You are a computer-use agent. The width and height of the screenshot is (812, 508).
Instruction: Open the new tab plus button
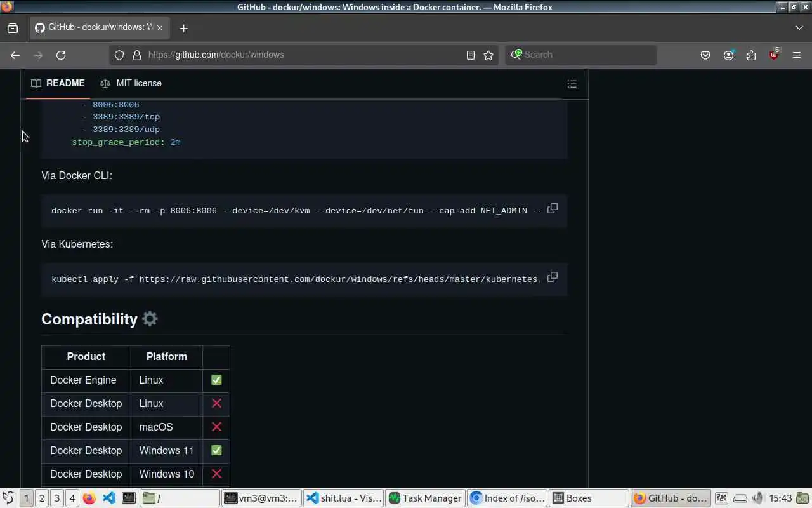(183, 28)
